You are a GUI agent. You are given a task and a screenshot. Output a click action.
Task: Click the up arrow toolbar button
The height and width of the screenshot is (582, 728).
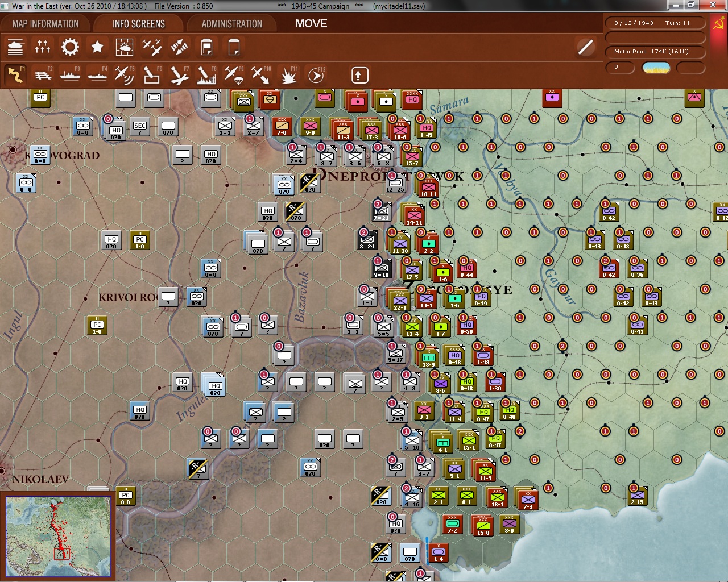359,75
